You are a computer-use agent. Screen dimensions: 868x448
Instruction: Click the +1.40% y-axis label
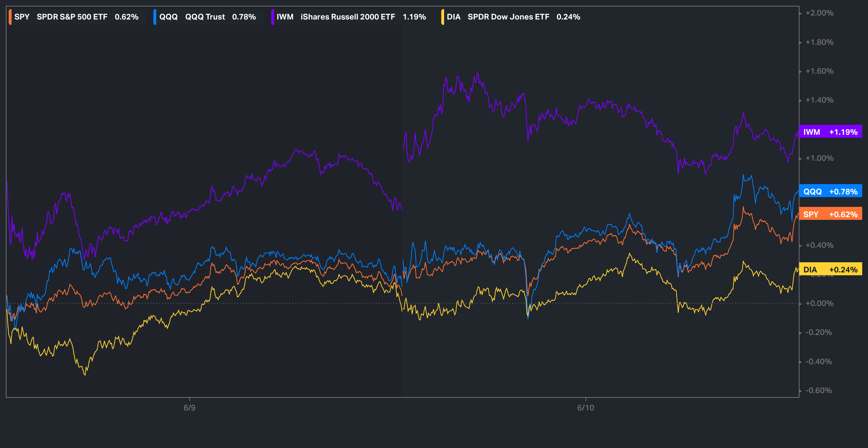pos(820,100)
